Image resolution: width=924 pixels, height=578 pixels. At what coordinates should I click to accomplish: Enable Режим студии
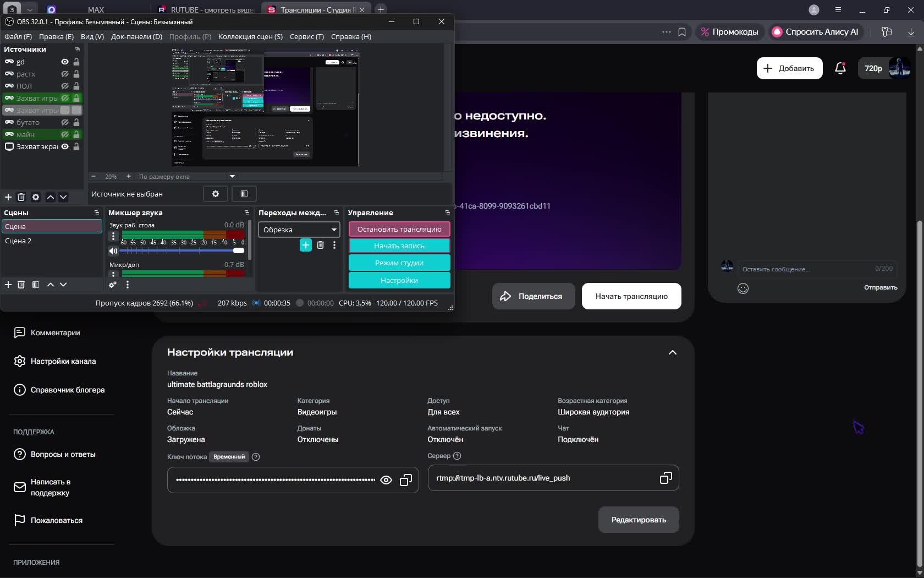[x=399, y=263]
